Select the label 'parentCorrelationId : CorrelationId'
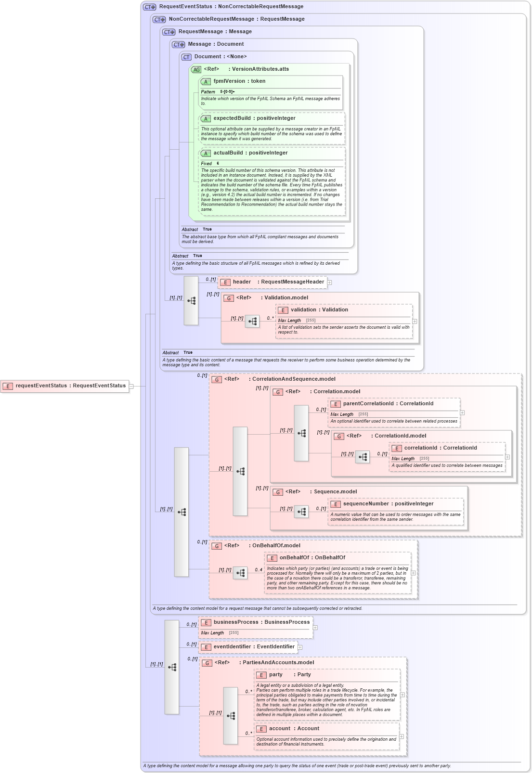 [x=388, y=404]
